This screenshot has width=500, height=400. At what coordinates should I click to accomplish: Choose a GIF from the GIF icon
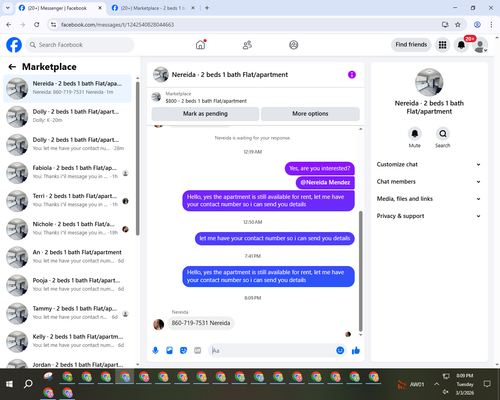(197, 350)
